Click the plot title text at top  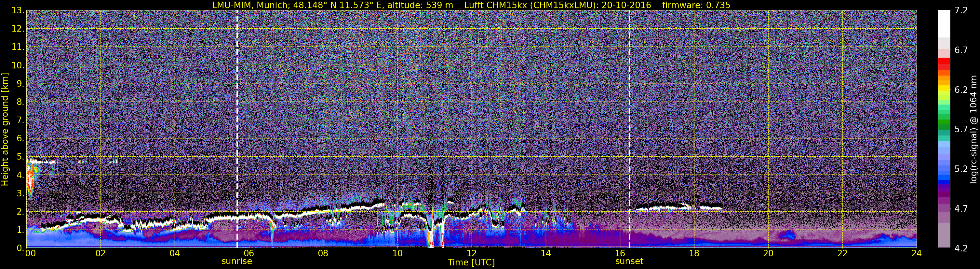471,5
